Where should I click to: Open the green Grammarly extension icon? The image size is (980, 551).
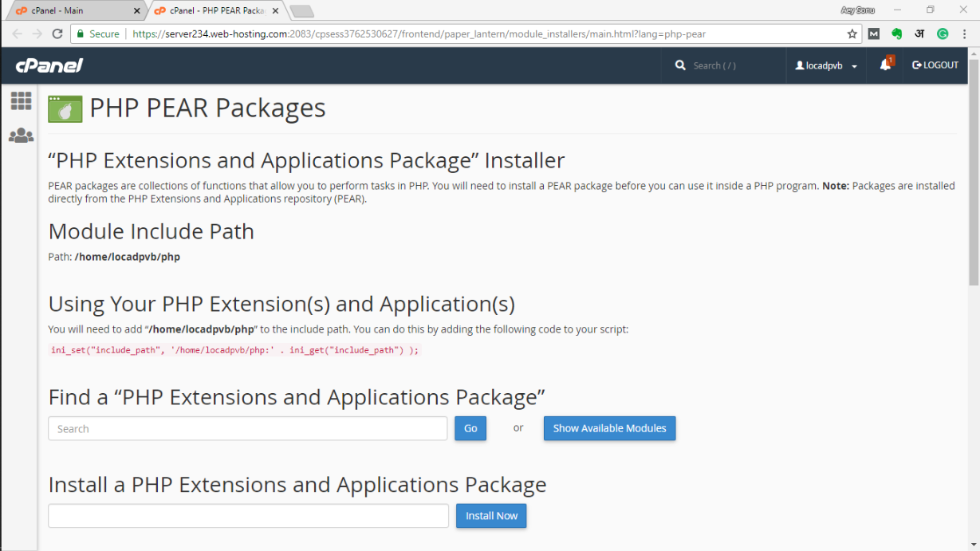click(x=943, y=34)
